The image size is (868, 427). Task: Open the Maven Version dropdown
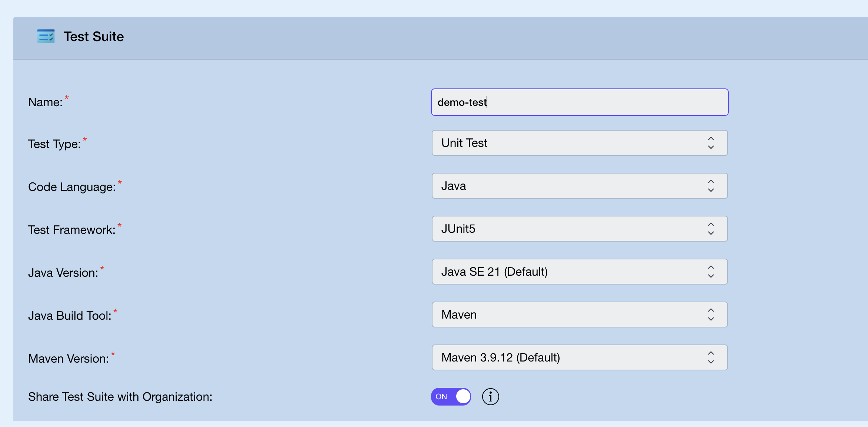579,357
